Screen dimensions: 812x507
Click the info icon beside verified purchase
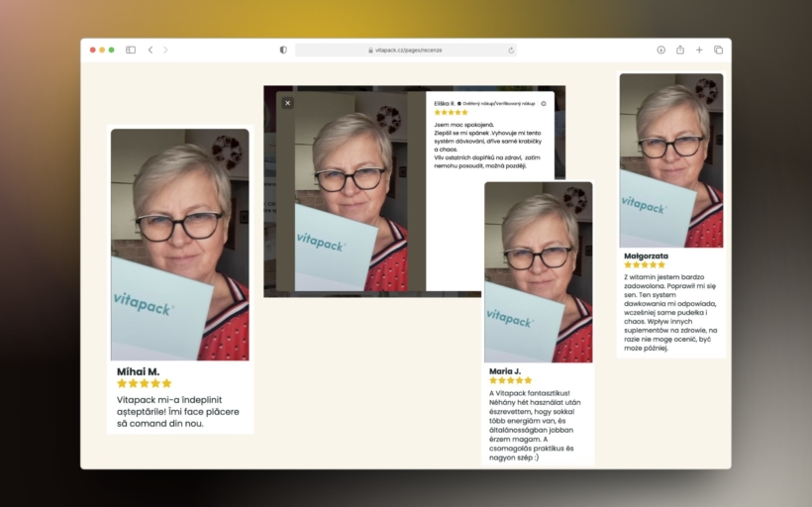point(544,103)
